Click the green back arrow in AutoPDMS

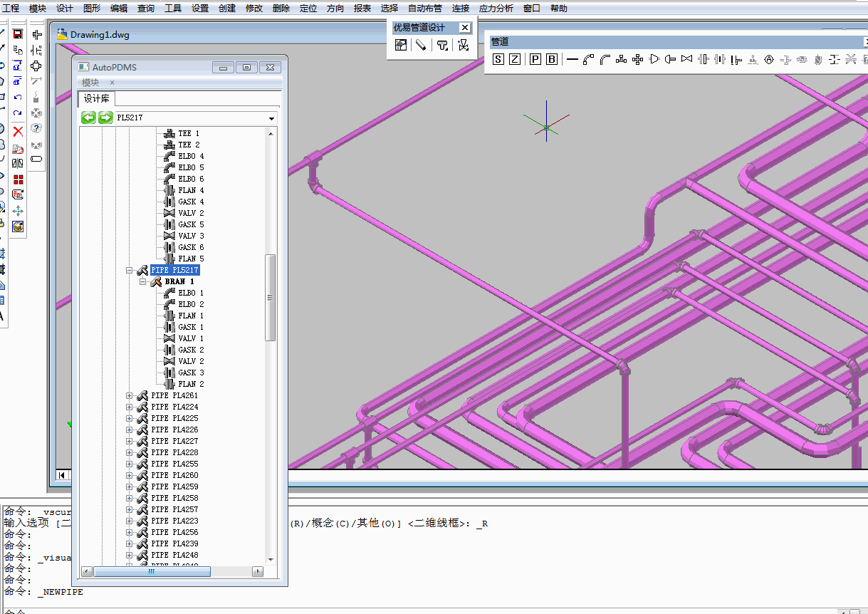pyautogui.click(x=88, y=118)
